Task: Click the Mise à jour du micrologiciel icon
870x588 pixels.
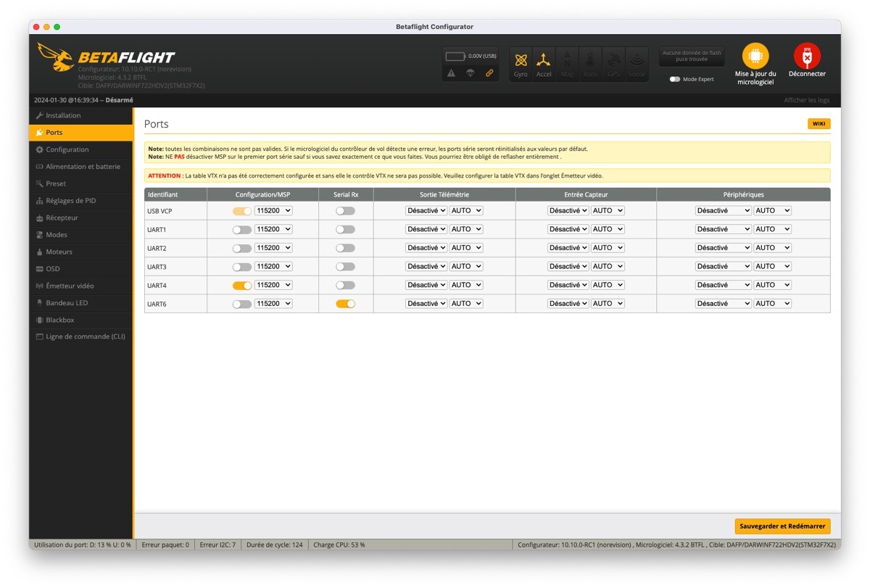Action: tap(755, 57)
